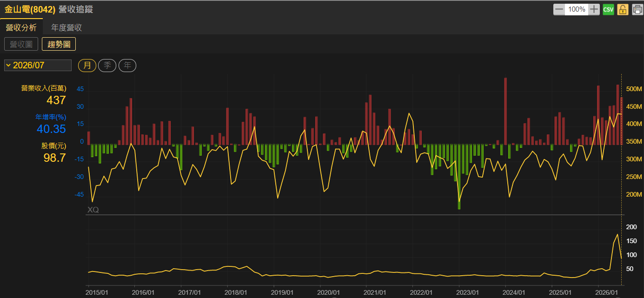
Task: Click the 2022/01 axis label
Action: coord(421,292)
